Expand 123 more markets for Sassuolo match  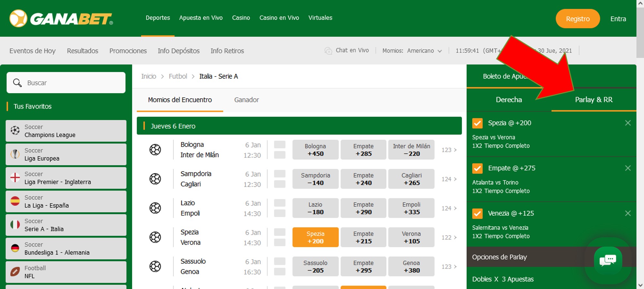449,267
